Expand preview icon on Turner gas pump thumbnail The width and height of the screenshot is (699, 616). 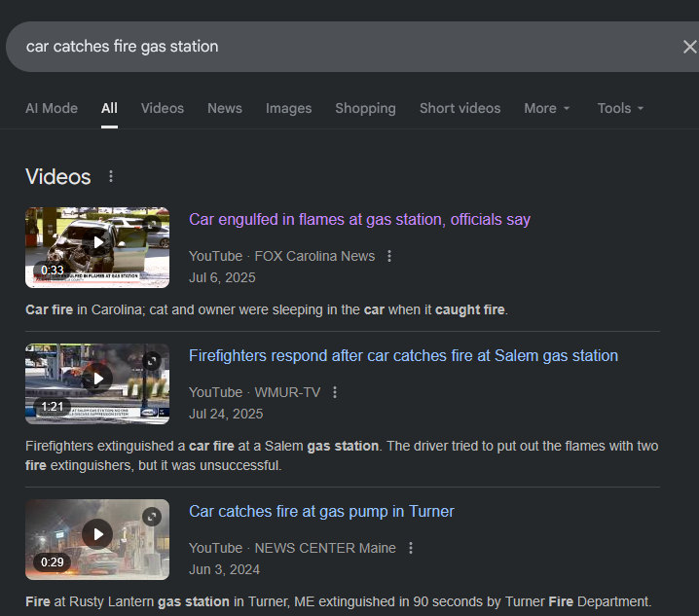click(x=152, y=517)
